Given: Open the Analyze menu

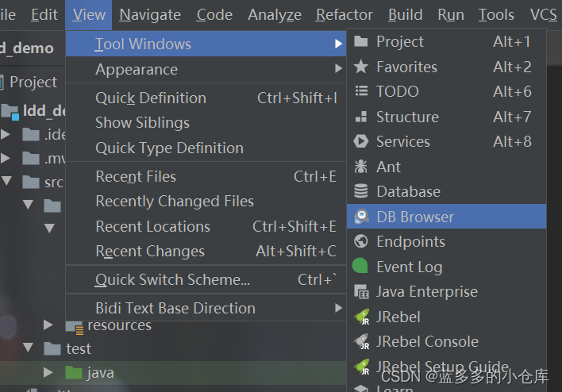Looking at the screenshot, I should 275,15.
